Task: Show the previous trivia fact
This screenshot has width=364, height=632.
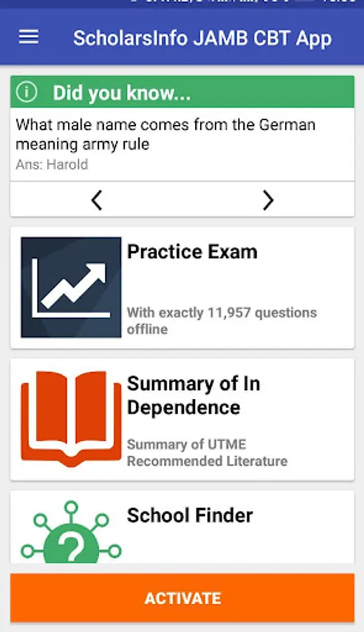Action: tap(97, 199)
